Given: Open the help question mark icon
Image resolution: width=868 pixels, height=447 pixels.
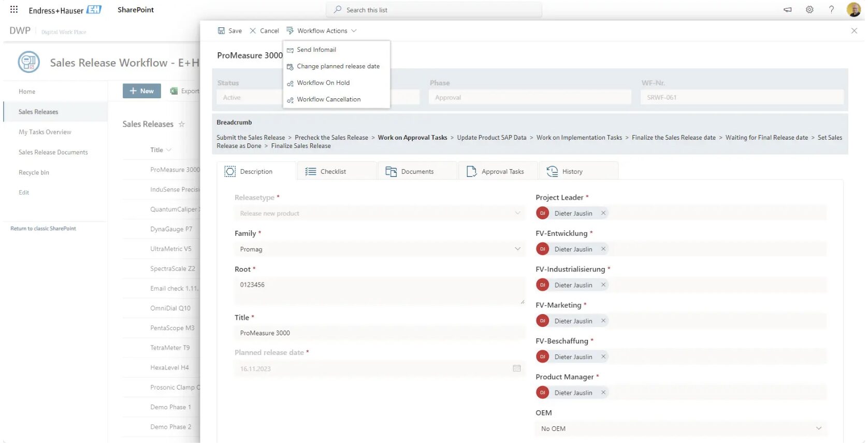Looking at the screenshot, I should 831,9.
